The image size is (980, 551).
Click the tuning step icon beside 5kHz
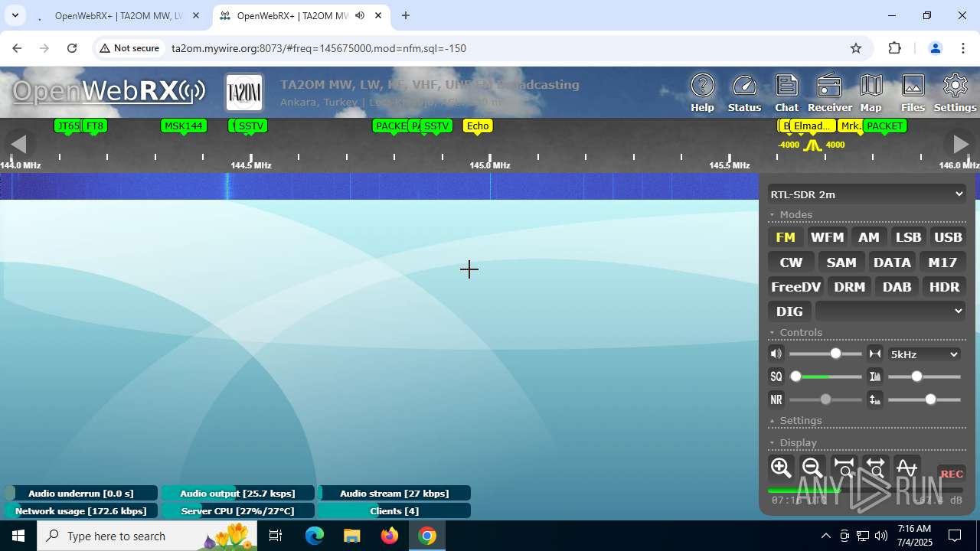pos(874,354)
